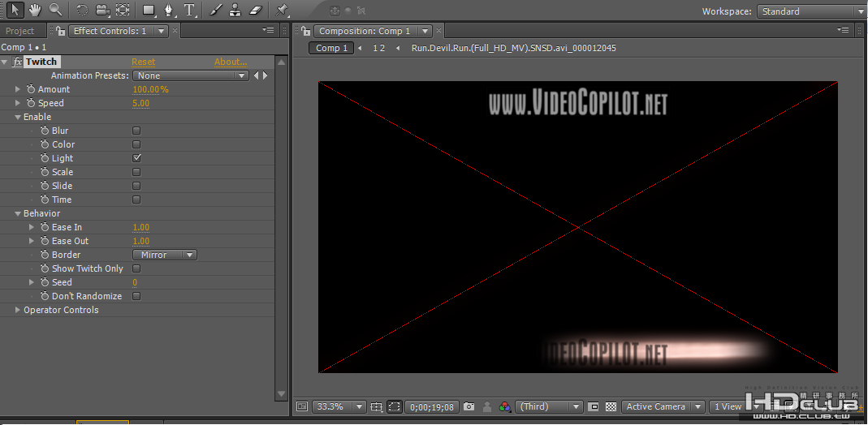Select the Comp 1 flowchart tab
This screenshot has width=868, height=425.
331,48
